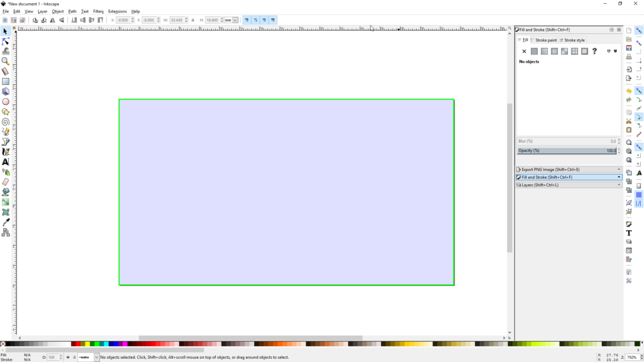Toggle scale stroke width affect button
This screenshot has height=362, width=644.
pyautogui.click(x=247, y=19)
